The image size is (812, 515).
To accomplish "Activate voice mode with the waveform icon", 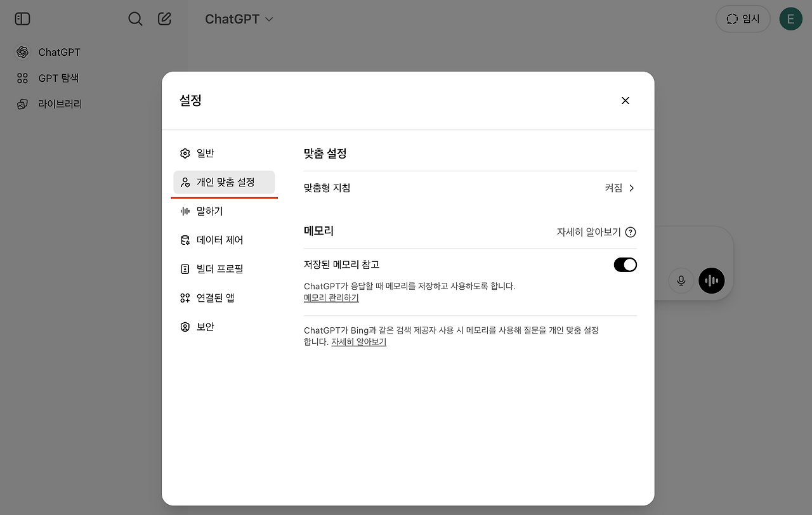I will pos(711,280).
